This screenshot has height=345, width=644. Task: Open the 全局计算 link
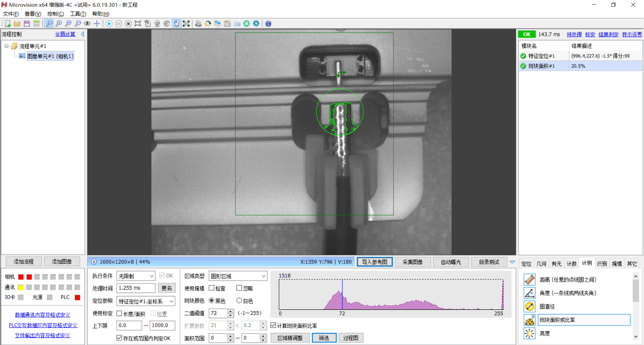coord(65,34)
